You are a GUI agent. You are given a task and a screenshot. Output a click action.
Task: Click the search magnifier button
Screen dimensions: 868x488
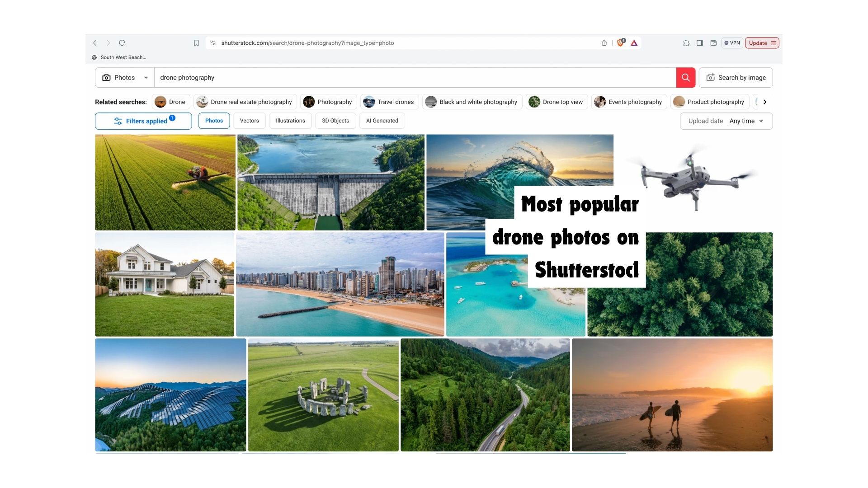click(x=685, y=77)
